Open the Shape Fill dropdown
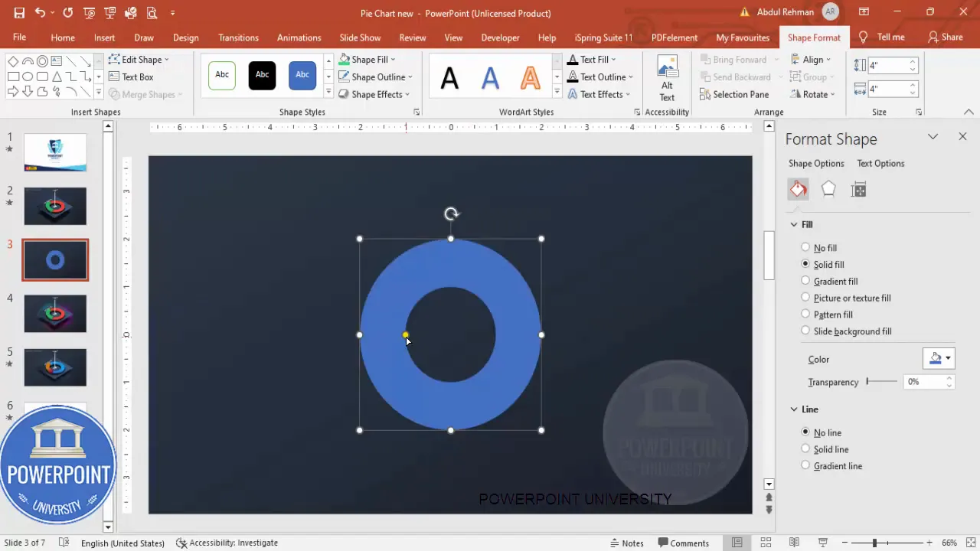The image size is (980, 551). [x=367, y=60]
